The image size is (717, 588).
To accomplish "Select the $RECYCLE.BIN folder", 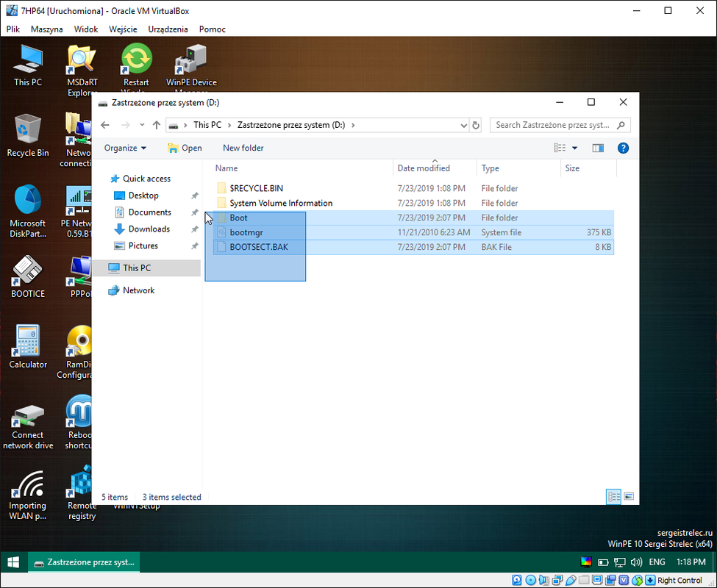I will tap(413, 188).
